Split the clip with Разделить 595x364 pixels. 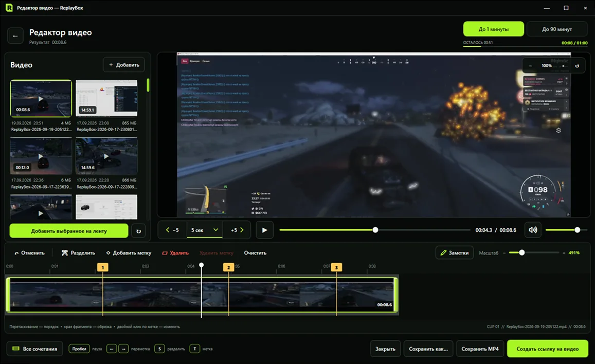point(79,253)
